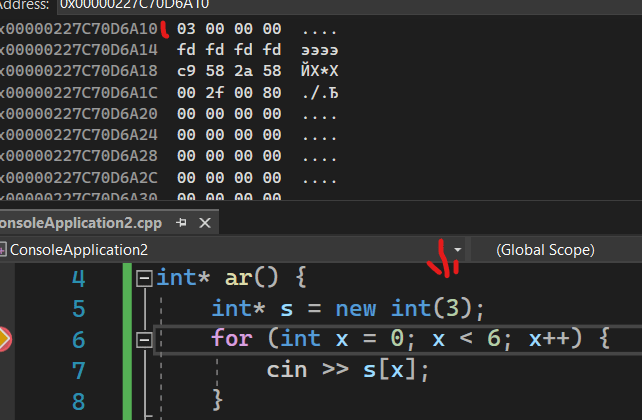Image resolution: width=642 pixels, height=420 pixels.
Task: Click the '2a' byte in the memory view
Action: (x=243, y=71)
